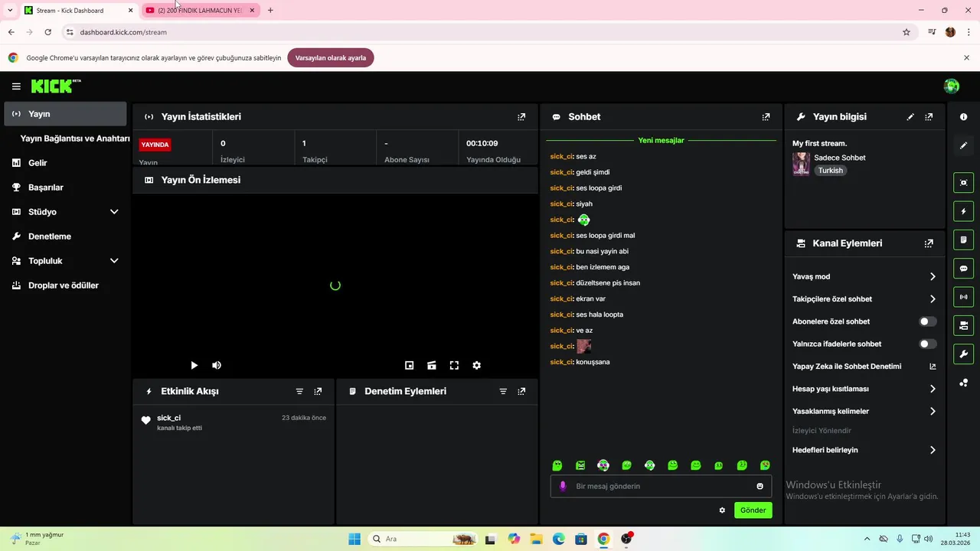The height and width of the screenshot is (551, 980).
Task: Click the taskbar Ara search box
Action: tap(422, 539)
